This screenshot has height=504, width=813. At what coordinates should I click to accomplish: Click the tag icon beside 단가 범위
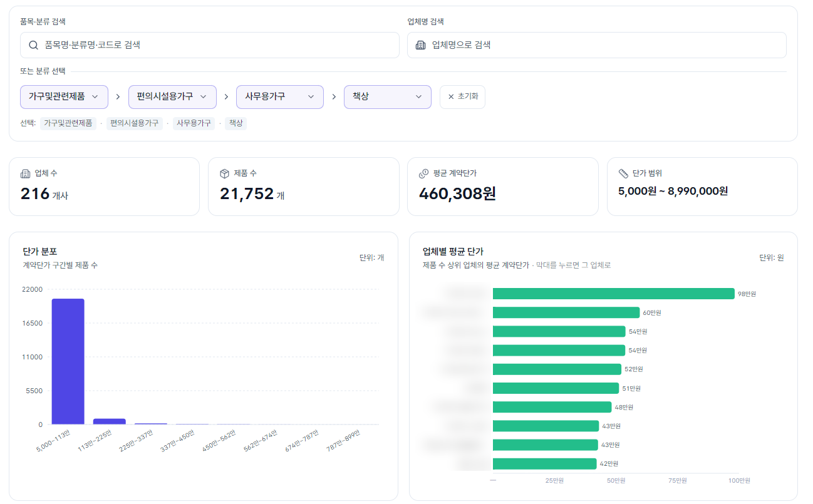(x=623, y=173)
